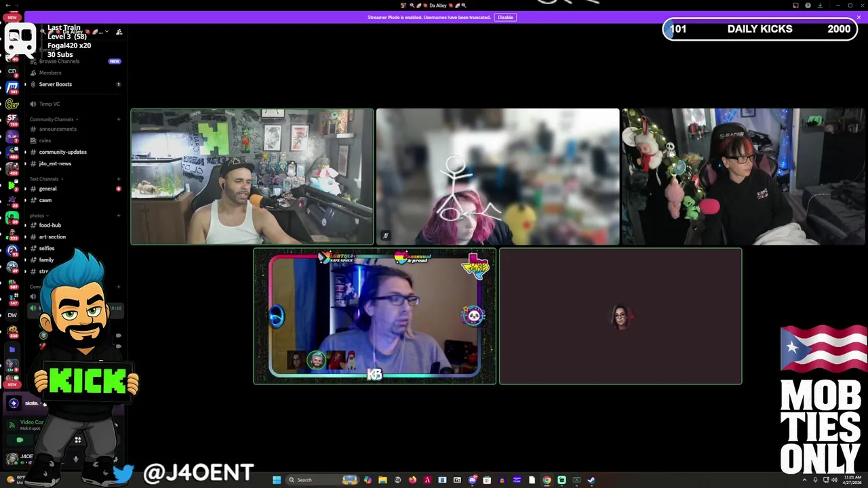Open the announcements channel
This screenshot has width=868, height=488.
click(x=75, y=129)
